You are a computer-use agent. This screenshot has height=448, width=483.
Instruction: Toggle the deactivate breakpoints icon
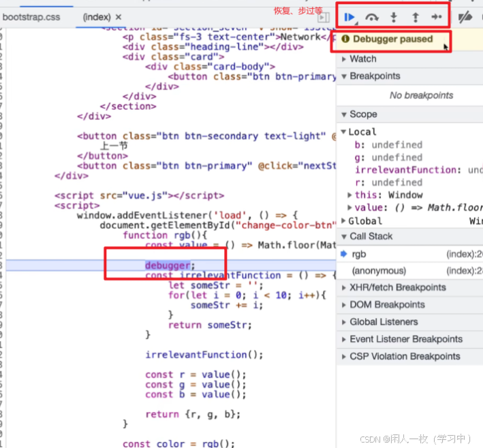pyautogui.click(x=465, y=17)
